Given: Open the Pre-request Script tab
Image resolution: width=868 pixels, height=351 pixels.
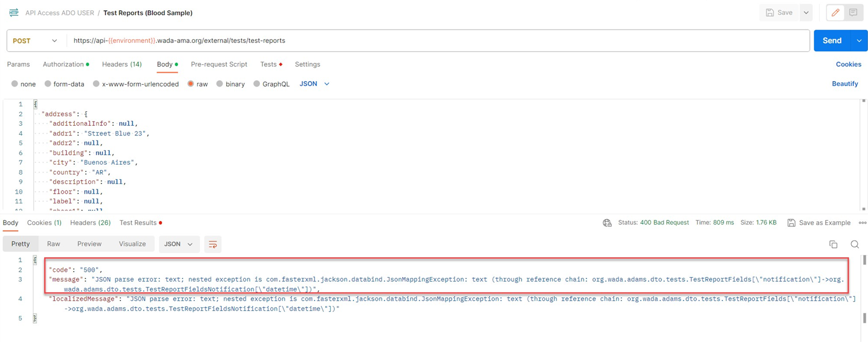Looking at the screenshot, I should 219,64.
